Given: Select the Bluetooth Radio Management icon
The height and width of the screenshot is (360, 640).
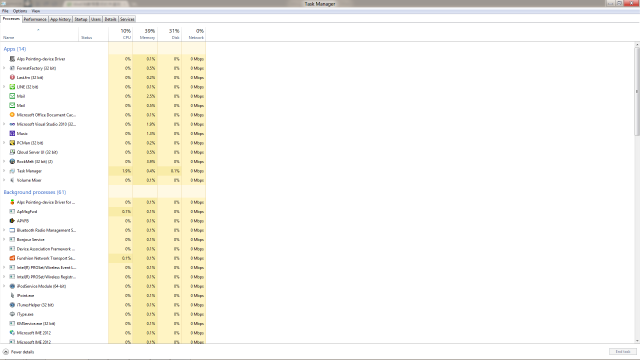Looking at the screenshot, I should pos(12,230).
